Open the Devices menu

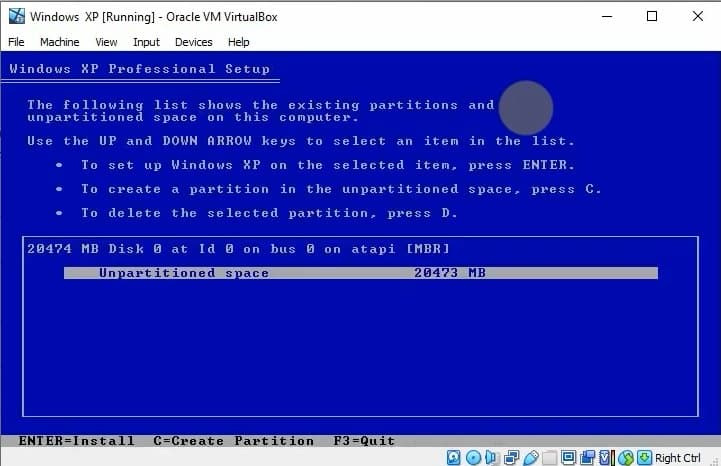tap(194, 42)
